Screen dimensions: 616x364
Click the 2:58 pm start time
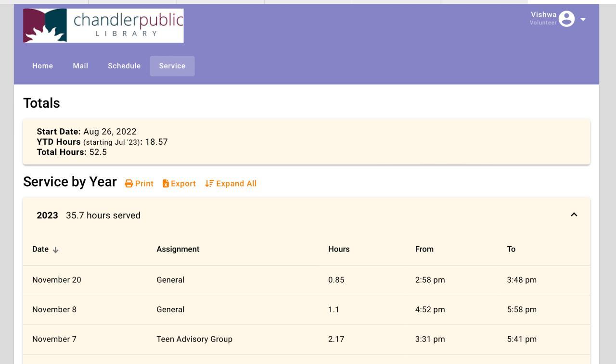coord(430,280)
